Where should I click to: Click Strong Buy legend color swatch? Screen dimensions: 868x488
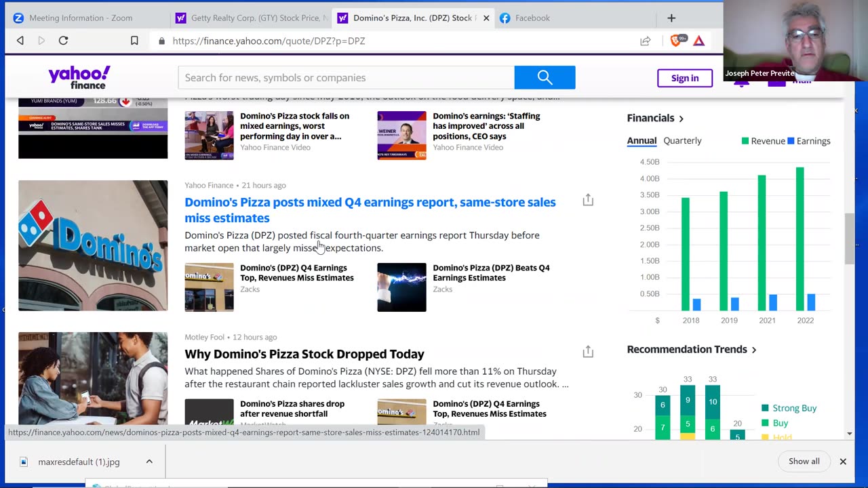[x=765, y=408]
